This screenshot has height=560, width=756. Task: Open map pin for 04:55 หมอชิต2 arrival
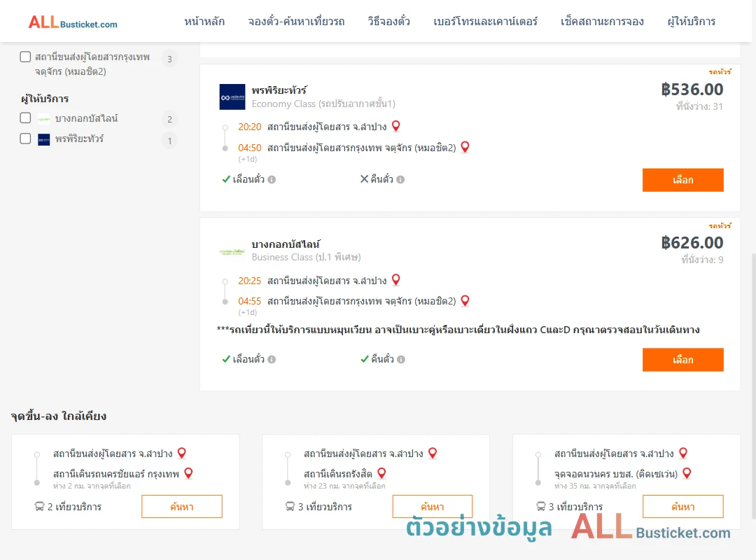(x=465, y=301)
